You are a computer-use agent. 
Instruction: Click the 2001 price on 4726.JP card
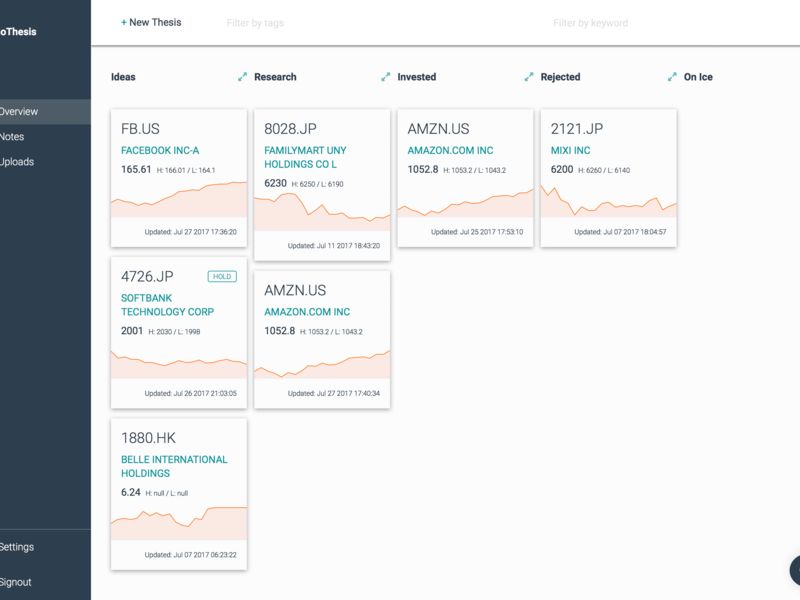coord(132,331)
